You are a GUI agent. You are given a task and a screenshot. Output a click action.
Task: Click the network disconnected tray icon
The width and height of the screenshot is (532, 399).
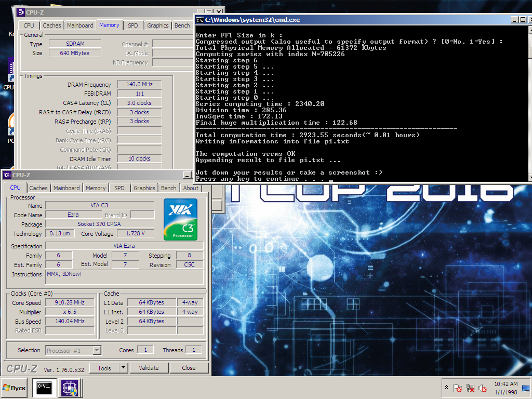pos(470,388)
